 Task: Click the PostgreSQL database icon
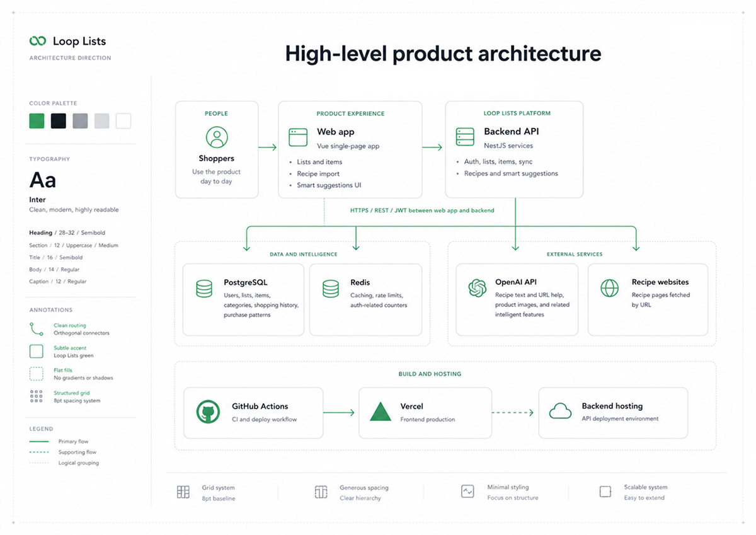point(204,289)
